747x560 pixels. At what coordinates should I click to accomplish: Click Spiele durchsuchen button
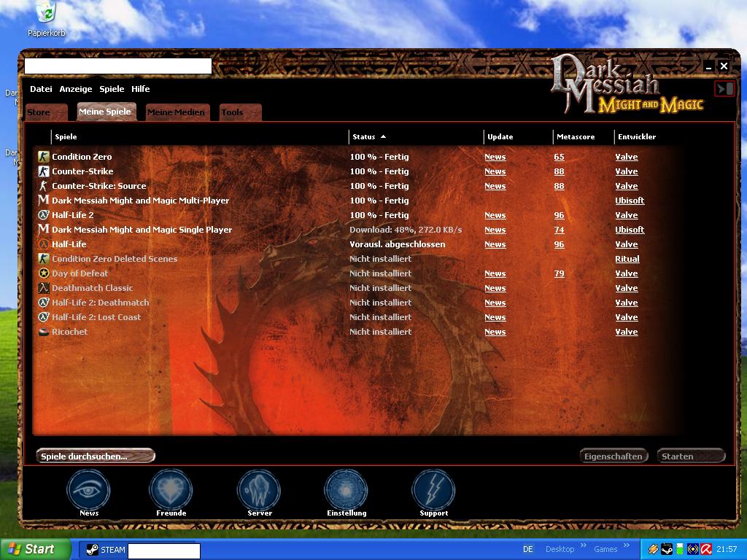click(96, 456)
